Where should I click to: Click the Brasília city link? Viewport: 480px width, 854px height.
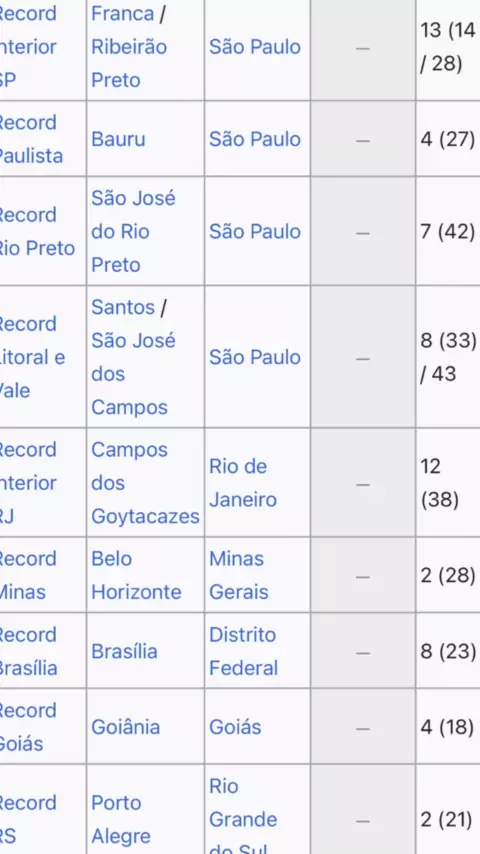124,651
